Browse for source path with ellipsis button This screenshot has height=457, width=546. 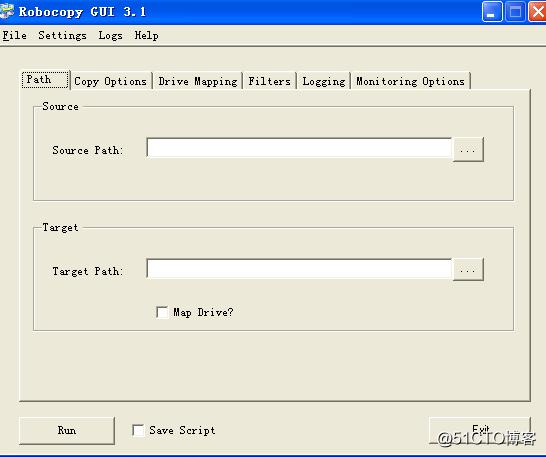tap(468, 149)
